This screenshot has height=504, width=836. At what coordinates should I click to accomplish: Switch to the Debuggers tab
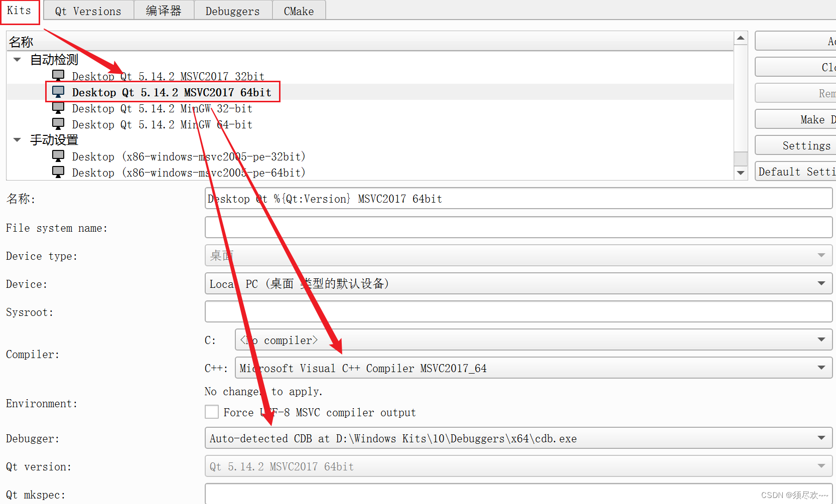pyautogui.click(x=232, y=11)
